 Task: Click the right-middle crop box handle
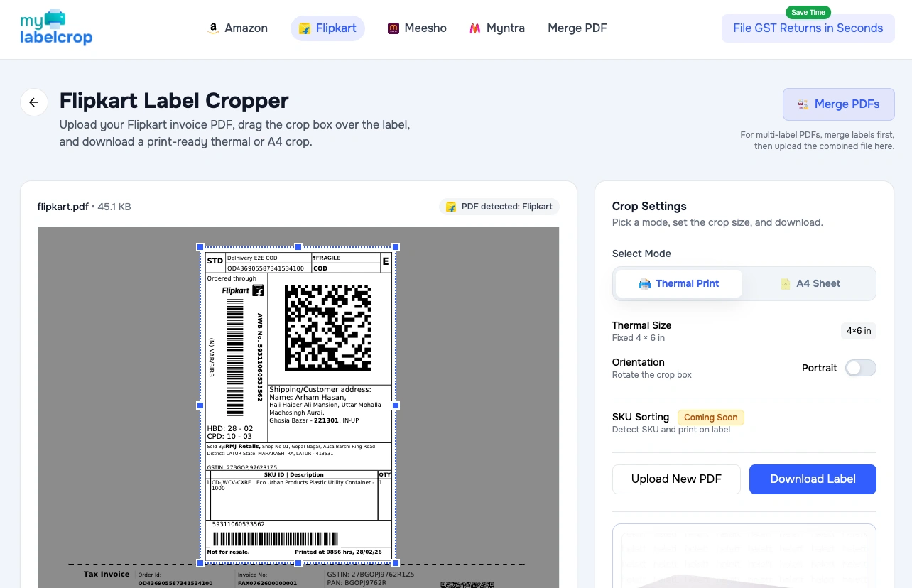tap(396, 405)
